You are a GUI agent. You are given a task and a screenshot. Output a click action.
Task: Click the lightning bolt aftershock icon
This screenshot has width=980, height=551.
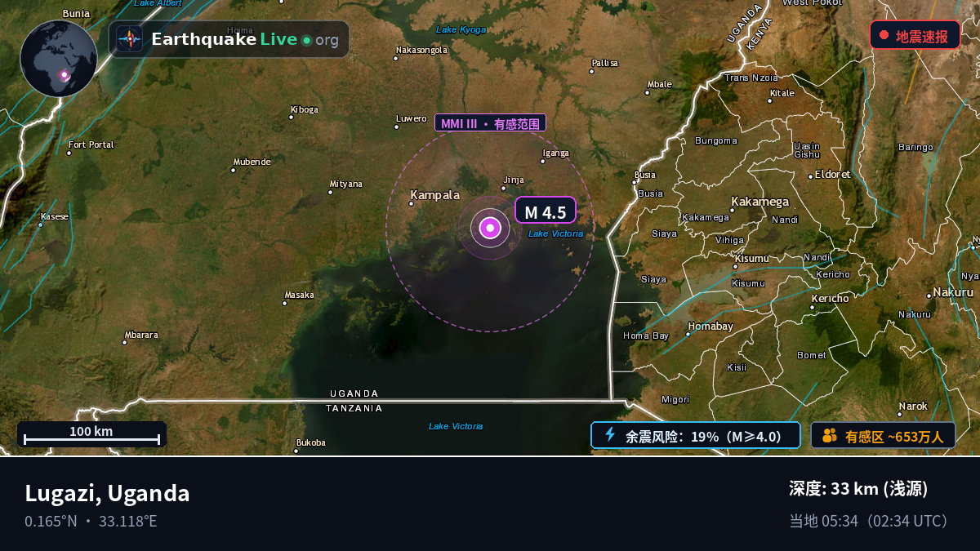click(609, 435)
